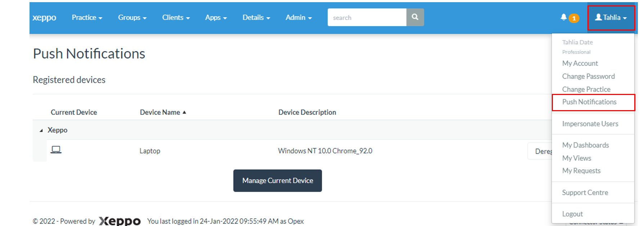Expand the Groups dropdown
Viewport: 644px width, 226px height.
click(x=132, y=18)
